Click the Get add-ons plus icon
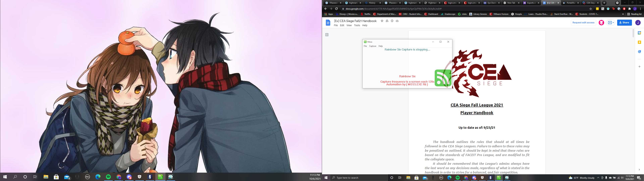The width and height of the screenshot is (644, 181). 639,67
